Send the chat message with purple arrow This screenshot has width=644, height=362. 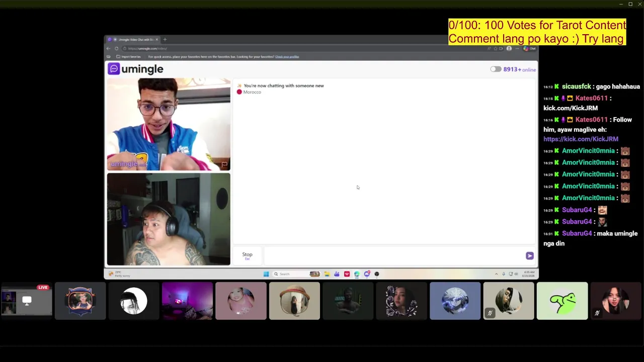529,256
